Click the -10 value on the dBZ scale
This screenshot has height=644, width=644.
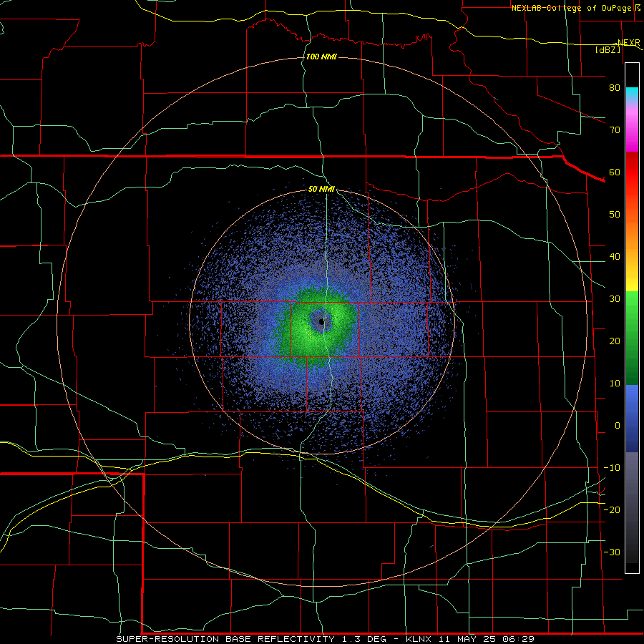coord(612,468)
